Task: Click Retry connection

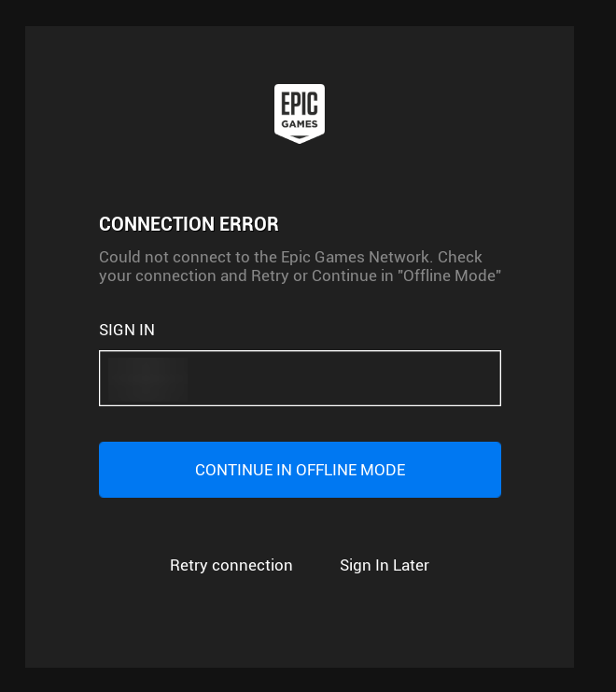Action: coord(231,565)
